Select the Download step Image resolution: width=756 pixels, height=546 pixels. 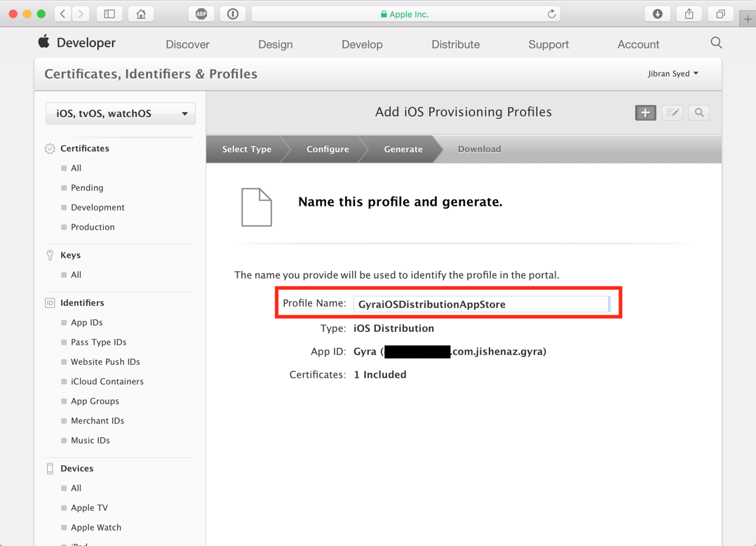479,149
